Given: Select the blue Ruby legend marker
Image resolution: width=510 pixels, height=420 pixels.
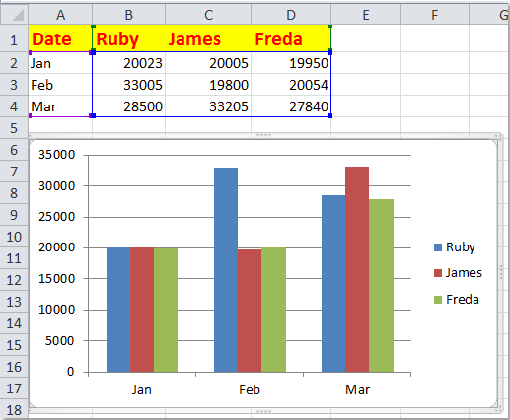Looking at the screenshot, I should [x=438, y=247].
